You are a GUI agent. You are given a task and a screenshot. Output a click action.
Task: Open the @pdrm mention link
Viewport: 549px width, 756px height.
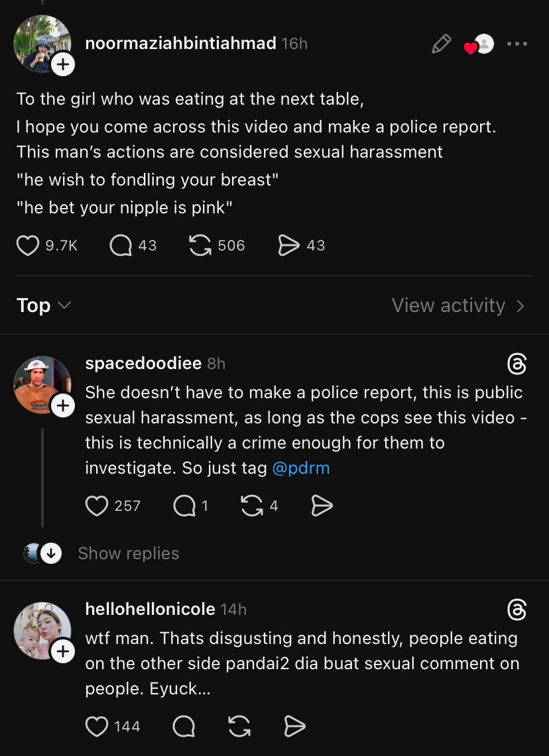click(x=300, y=468)
